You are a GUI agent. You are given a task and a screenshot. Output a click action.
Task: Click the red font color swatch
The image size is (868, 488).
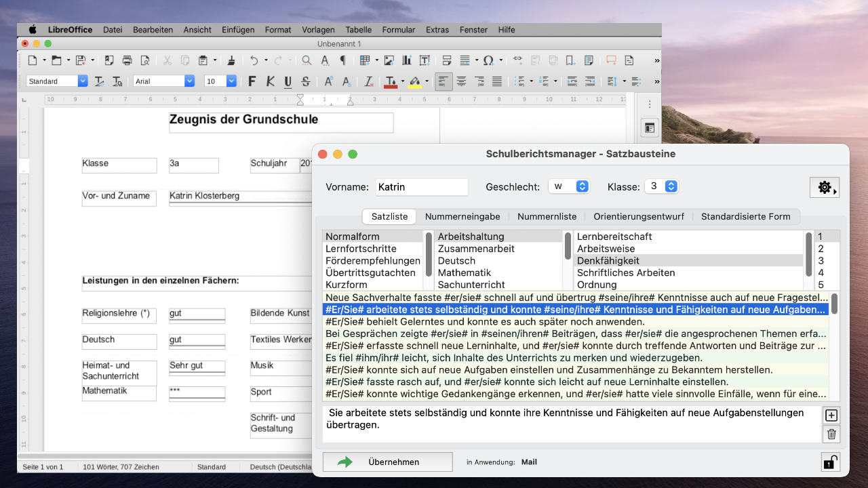391,81
